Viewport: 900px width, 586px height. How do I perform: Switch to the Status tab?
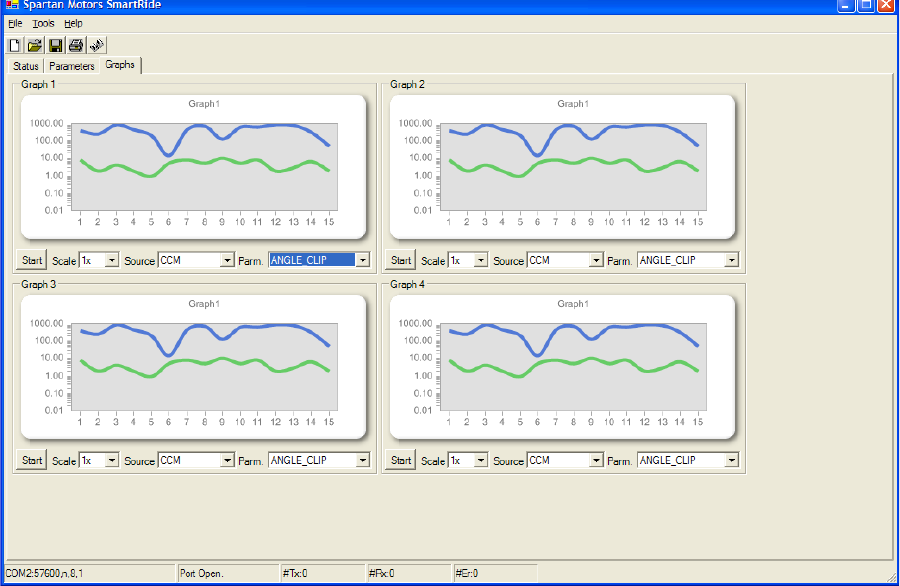click(26, 66)
